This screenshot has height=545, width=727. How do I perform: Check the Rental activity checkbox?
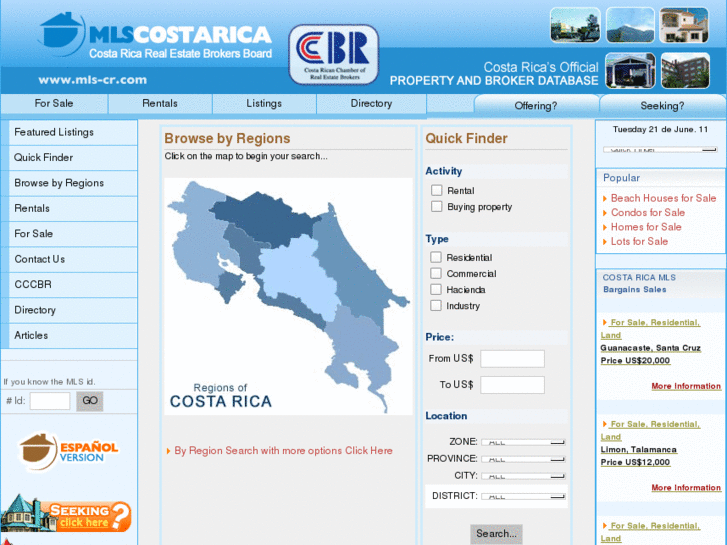click(436, 190)
